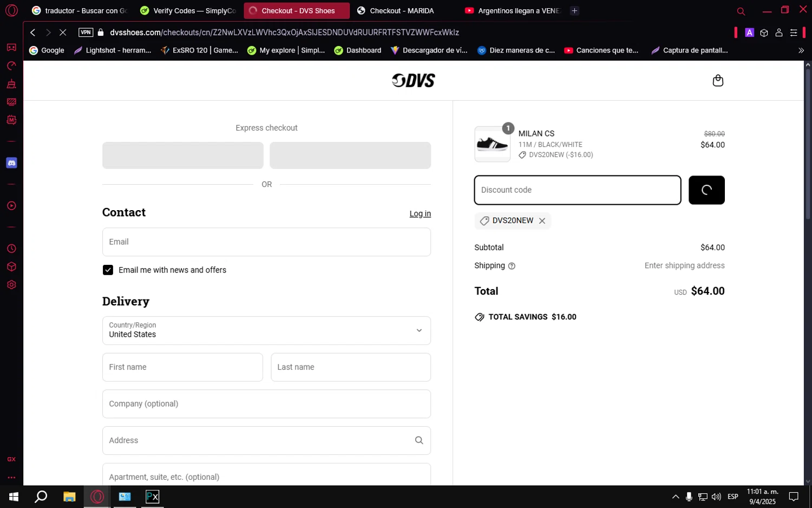
Task: Click the TOTAL SAVINGS $16.00 text
Action: (x=532, y=317)
